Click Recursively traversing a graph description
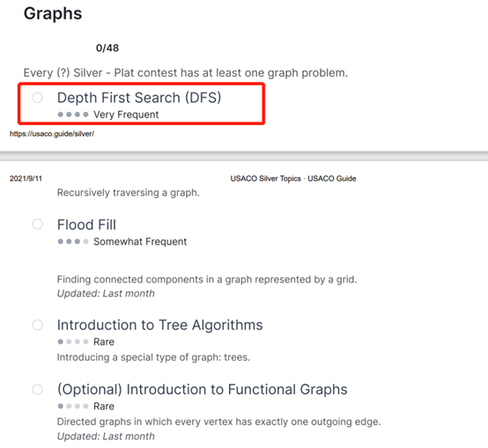Viewport: 488px width, 448px height. pos(129,193)
